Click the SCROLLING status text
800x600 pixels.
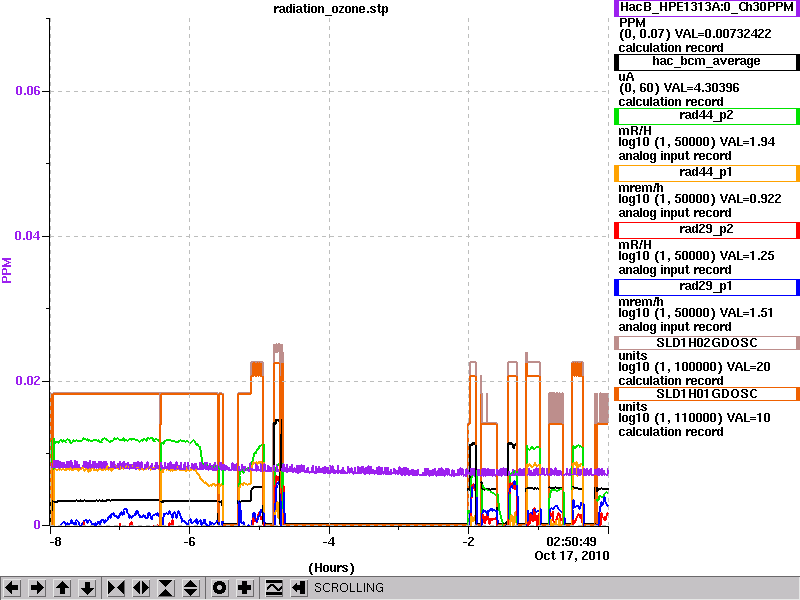pos(348,588)
